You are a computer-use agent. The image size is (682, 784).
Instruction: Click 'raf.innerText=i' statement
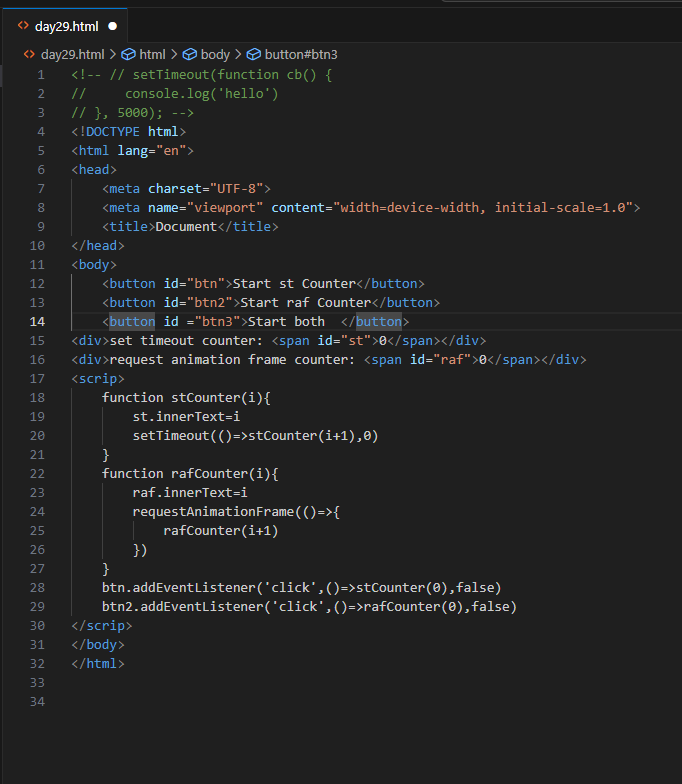pyautogui.click(x=190, y=492)
